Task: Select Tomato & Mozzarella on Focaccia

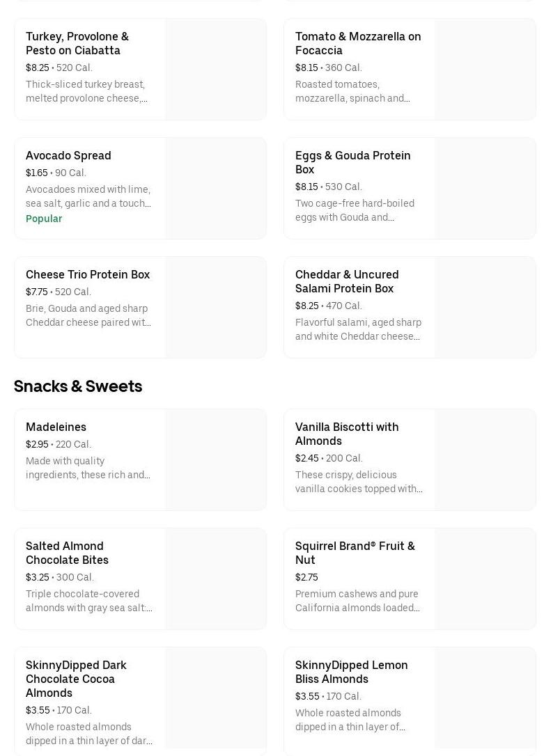Action: click(357, 43)
